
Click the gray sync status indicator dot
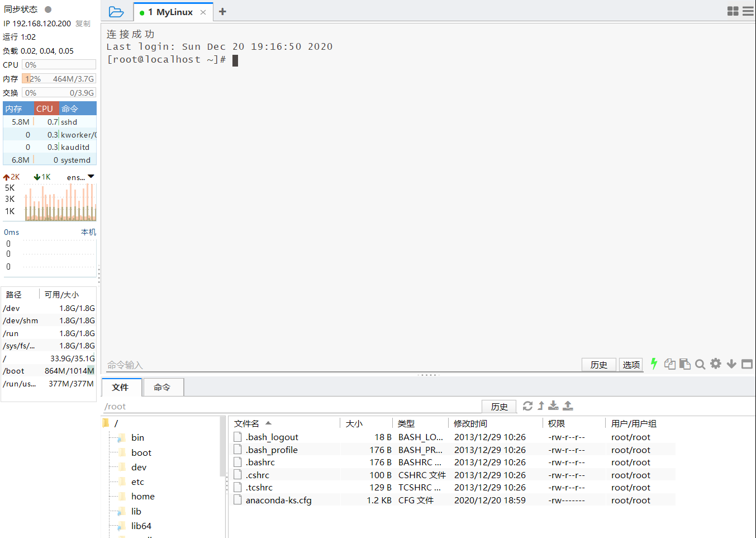[x=48, y=10]
